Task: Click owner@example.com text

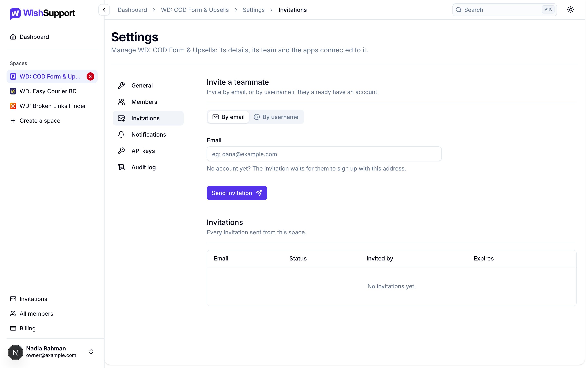Action: click(51, 355)
